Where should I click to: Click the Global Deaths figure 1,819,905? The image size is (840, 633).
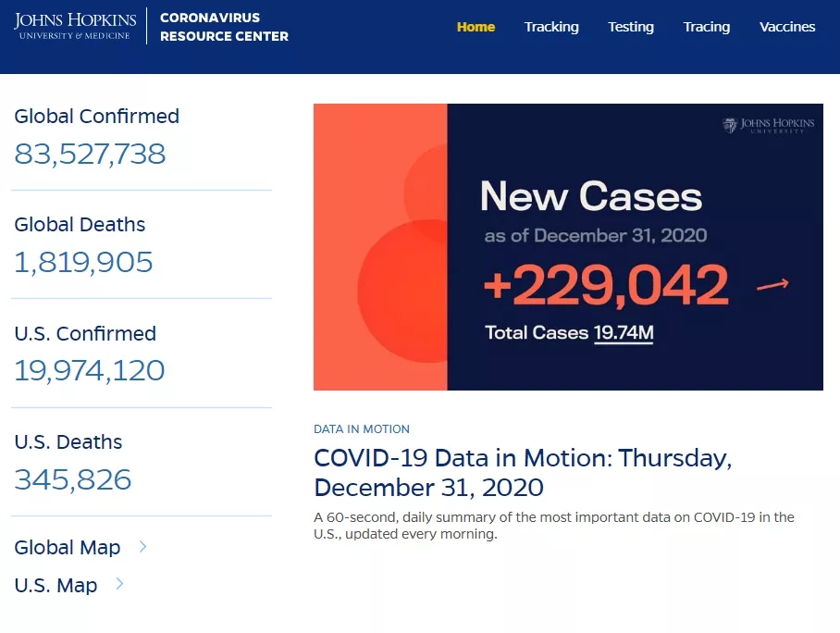[x=83, y=263]
